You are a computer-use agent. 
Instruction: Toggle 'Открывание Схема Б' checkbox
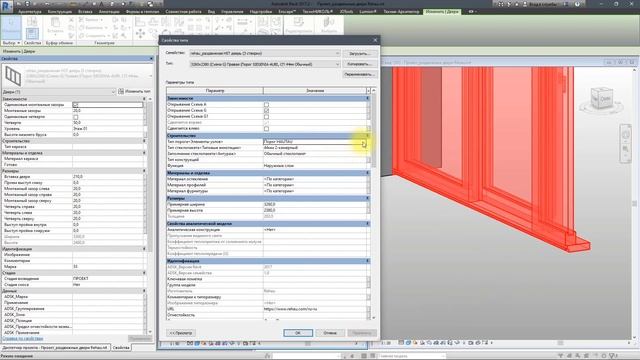(x=267, y=111)
